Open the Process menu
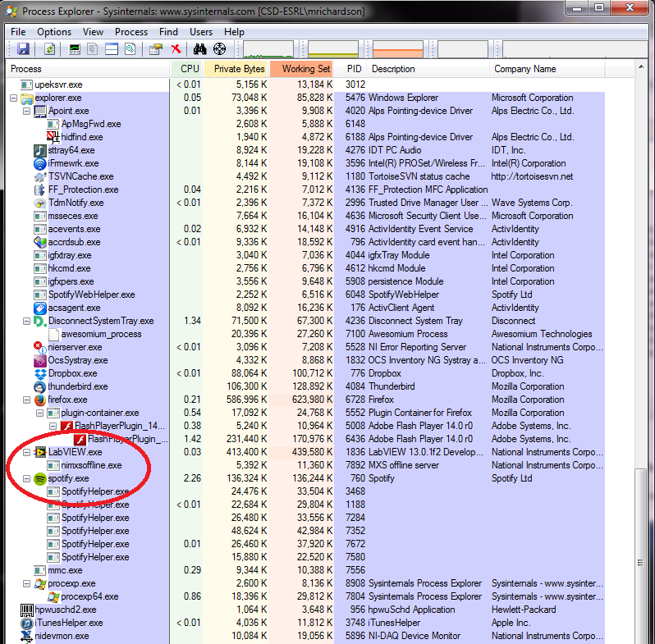Viewport: 655px width, 644px height. click(131, 32)
